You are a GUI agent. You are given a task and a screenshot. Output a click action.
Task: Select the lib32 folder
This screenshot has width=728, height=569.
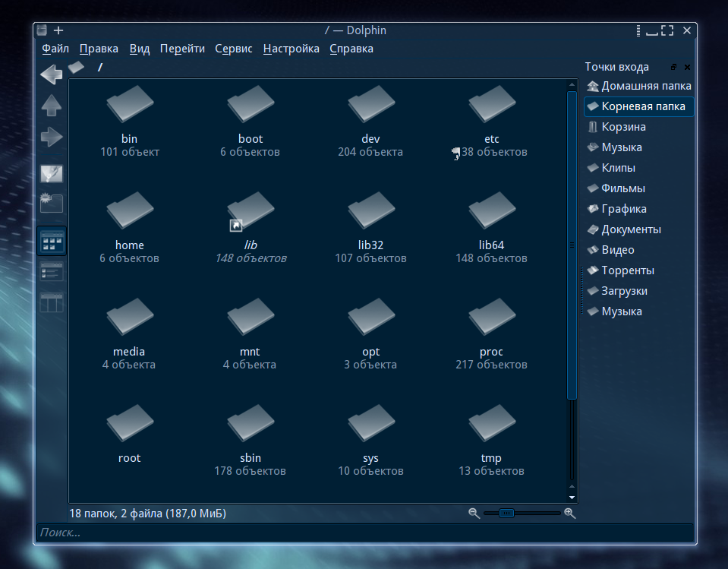tap(370, 228)
